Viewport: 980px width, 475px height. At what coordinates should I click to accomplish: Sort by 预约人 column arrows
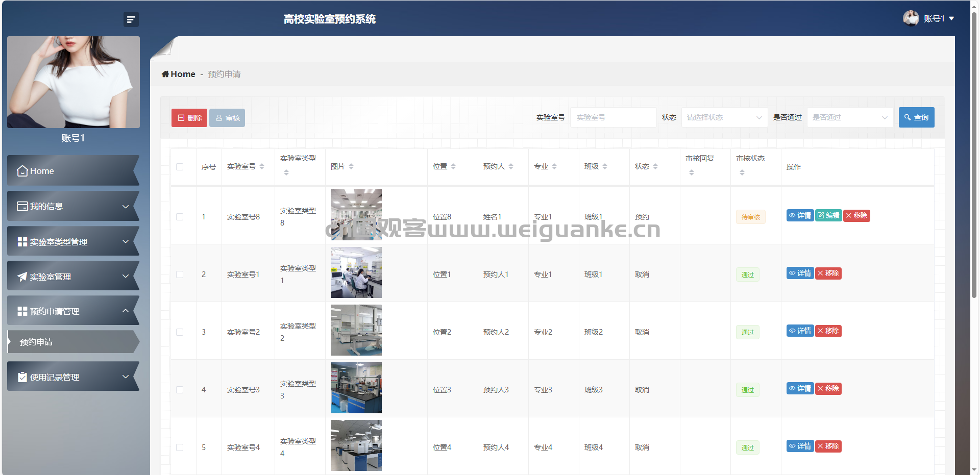[511, 166]
